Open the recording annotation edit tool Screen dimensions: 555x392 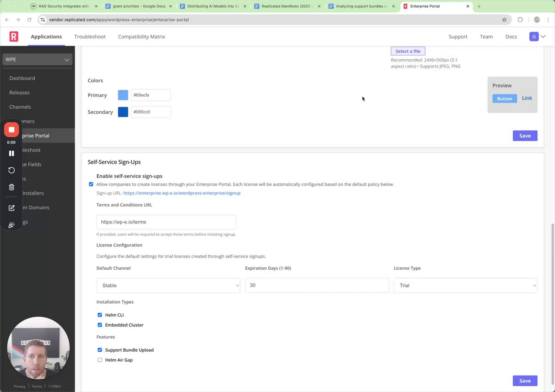12,208
